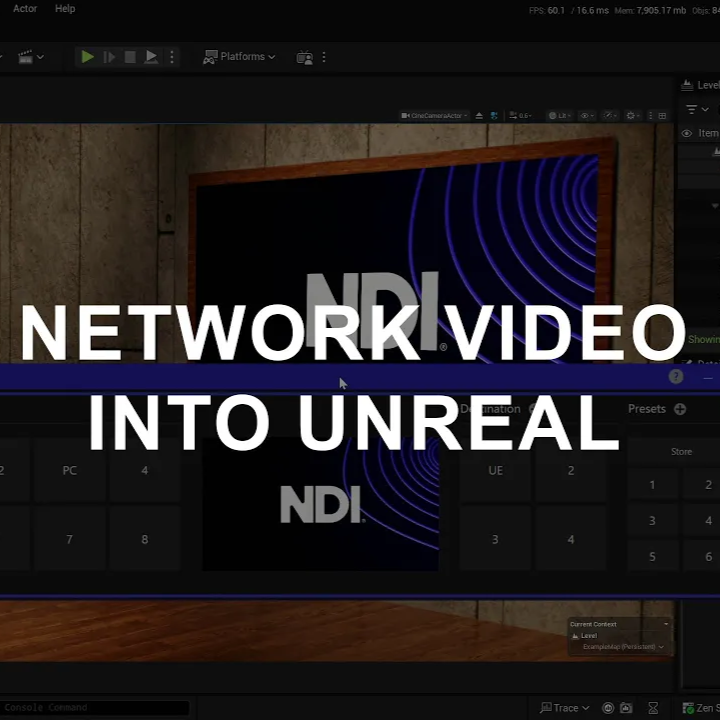Click the NDI preview thumbnail in router
This screenshot has height=720, width=720.
click(321, 504)
